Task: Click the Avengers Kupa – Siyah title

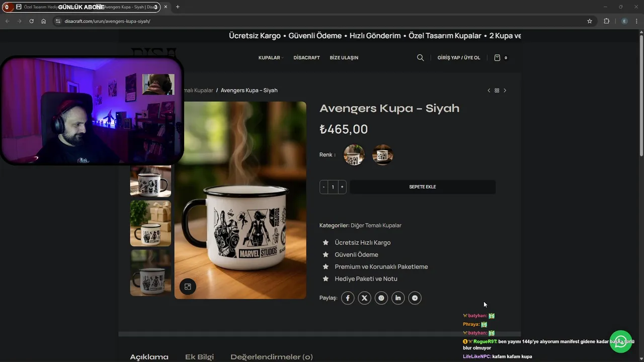Action: click(389, 108)
